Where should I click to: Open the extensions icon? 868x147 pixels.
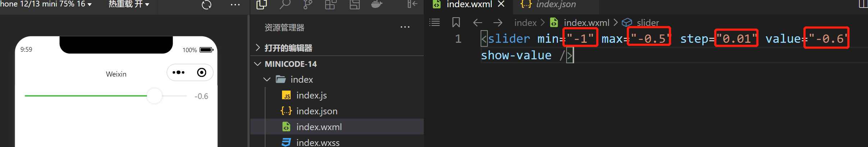pyautogui.click(x=331, y=5)
